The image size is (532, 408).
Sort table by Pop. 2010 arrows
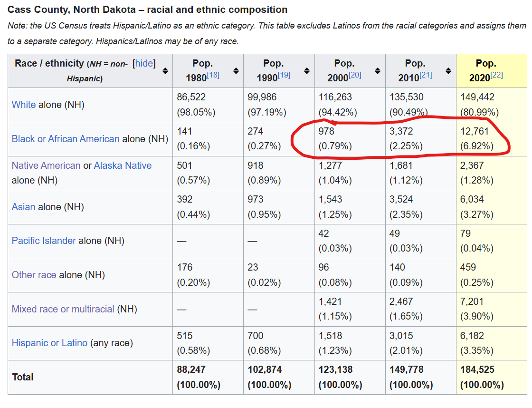coord(448,71)
